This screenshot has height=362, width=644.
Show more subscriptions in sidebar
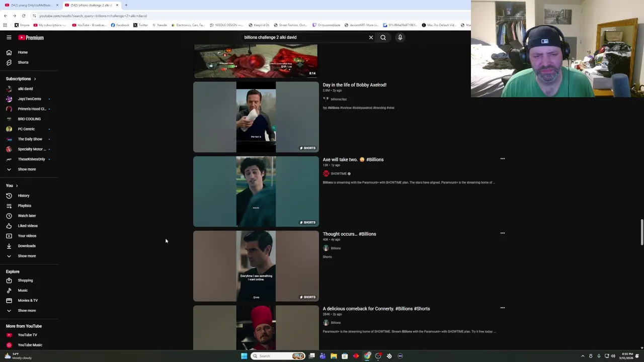point(27,169)
